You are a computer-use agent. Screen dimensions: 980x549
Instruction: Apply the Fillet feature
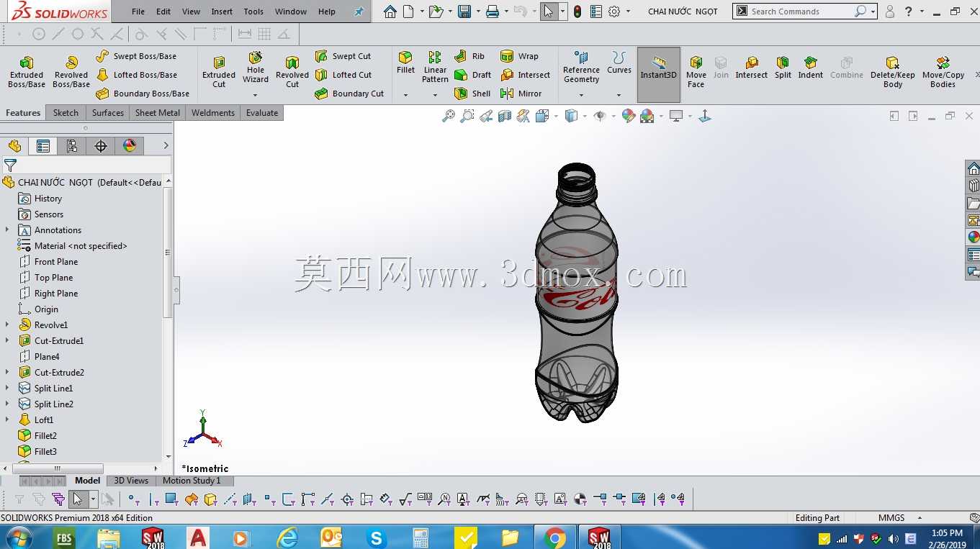tap(405, 63)
